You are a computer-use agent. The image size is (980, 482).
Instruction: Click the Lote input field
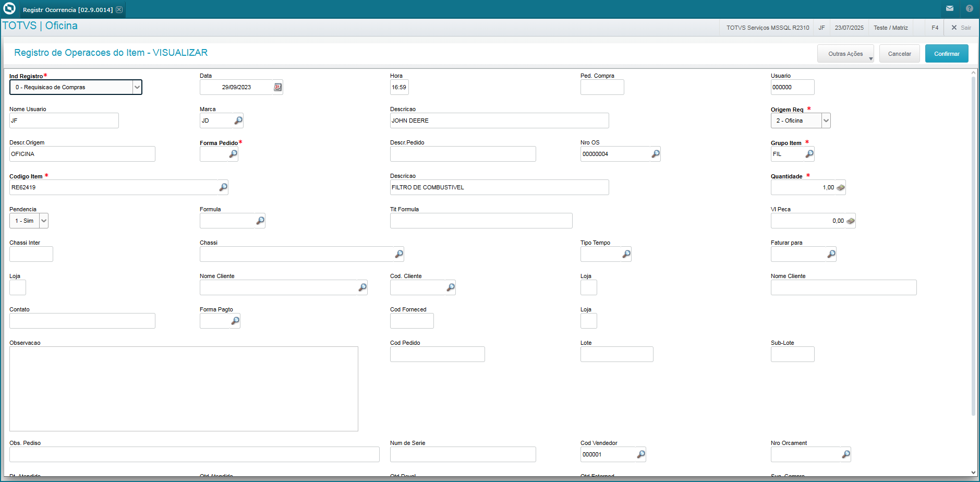pyautogui.click(x=617, y=354)
